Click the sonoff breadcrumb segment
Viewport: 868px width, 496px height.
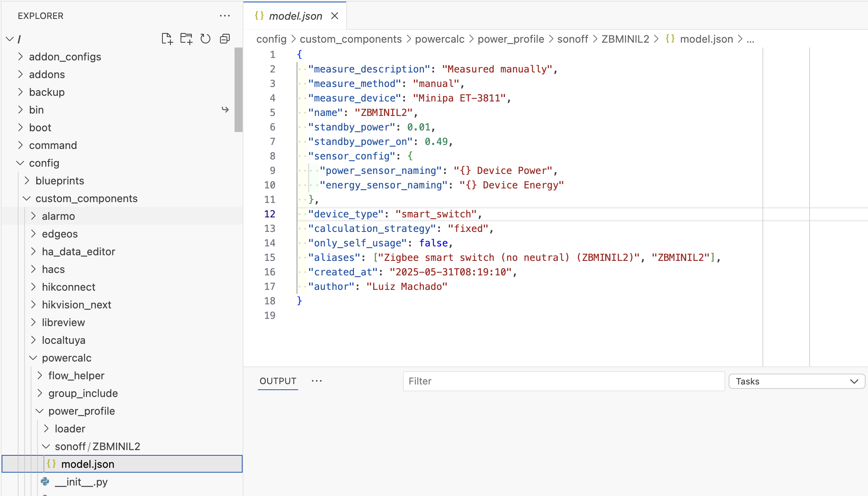point(572,39)
